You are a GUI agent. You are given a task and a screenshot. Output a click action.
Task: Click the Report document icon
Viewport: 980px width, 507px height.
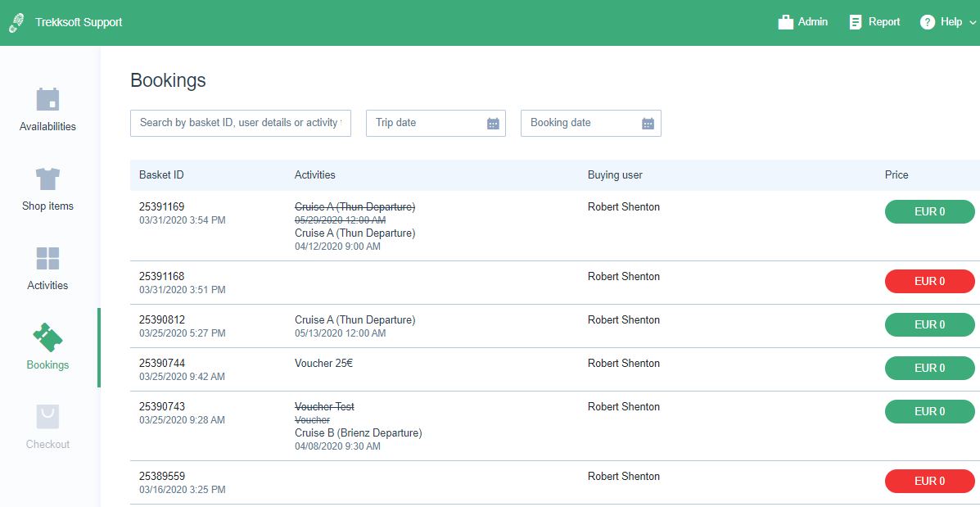click(x=856, y=22)
